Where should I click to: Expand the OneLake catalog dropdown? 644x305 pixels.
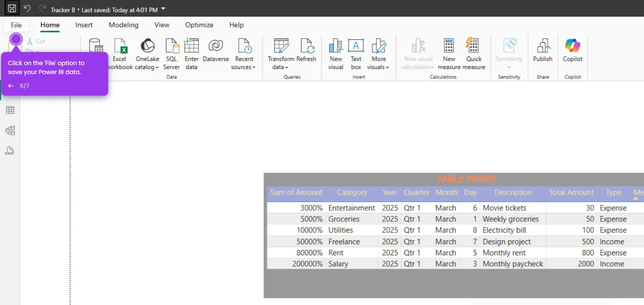[147, 54]
